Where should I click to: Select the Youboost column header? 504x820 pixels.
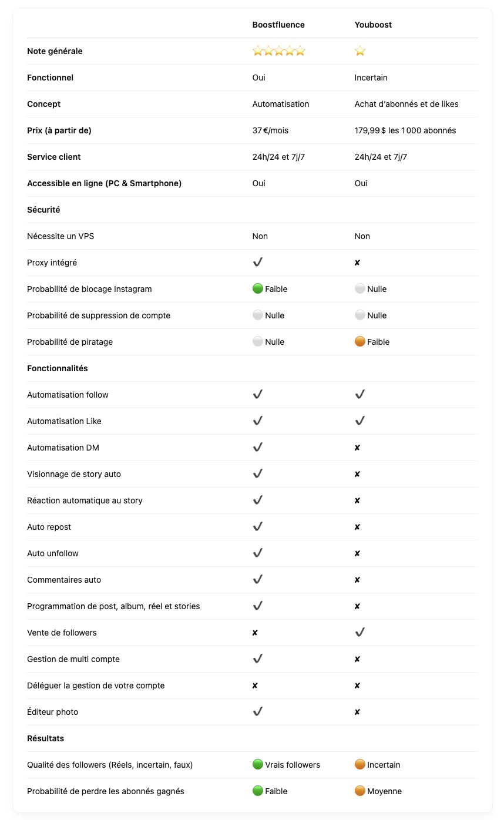(373, 25)
